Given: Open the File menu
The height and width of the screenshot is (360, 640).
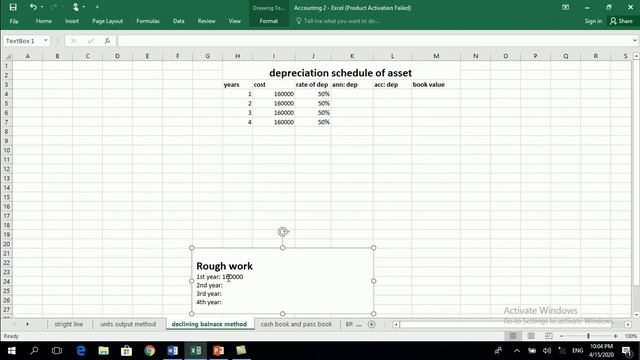Looking at the screenshot, I should [x=14, y=21].
